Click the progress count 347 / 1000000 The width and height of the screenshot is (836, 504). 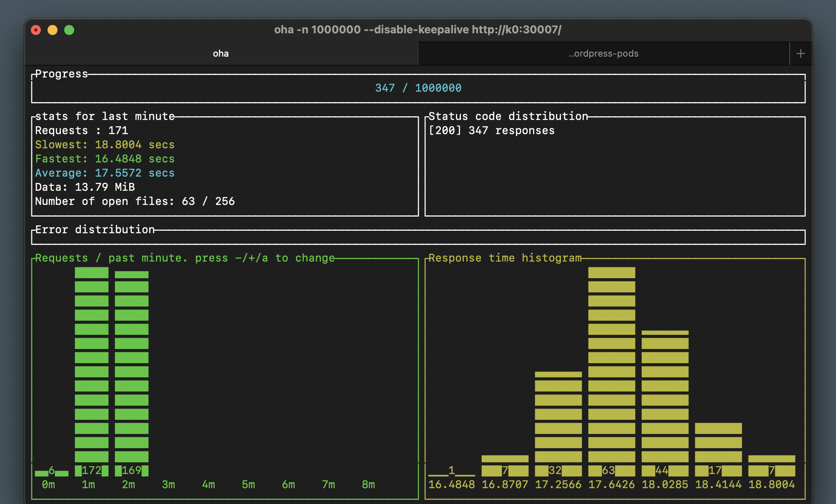pos(418,88)
